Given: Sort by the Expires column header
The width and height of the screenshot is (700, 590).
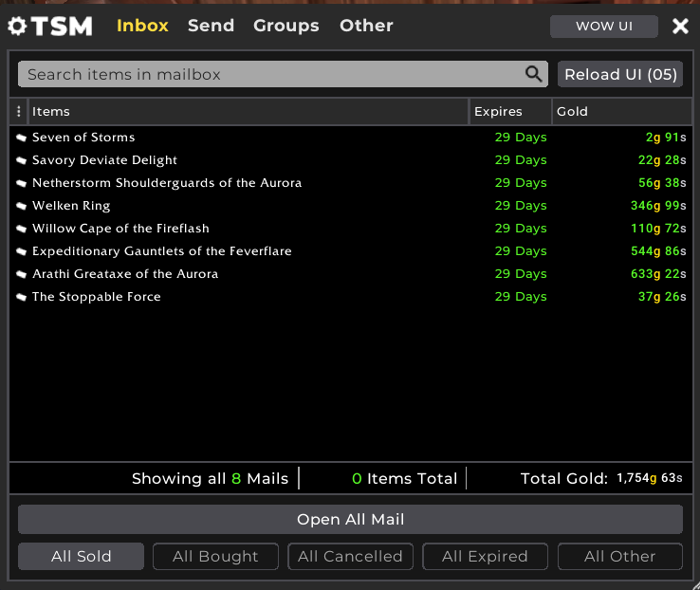Looking at the screenshot, I should tap(510, 111).
